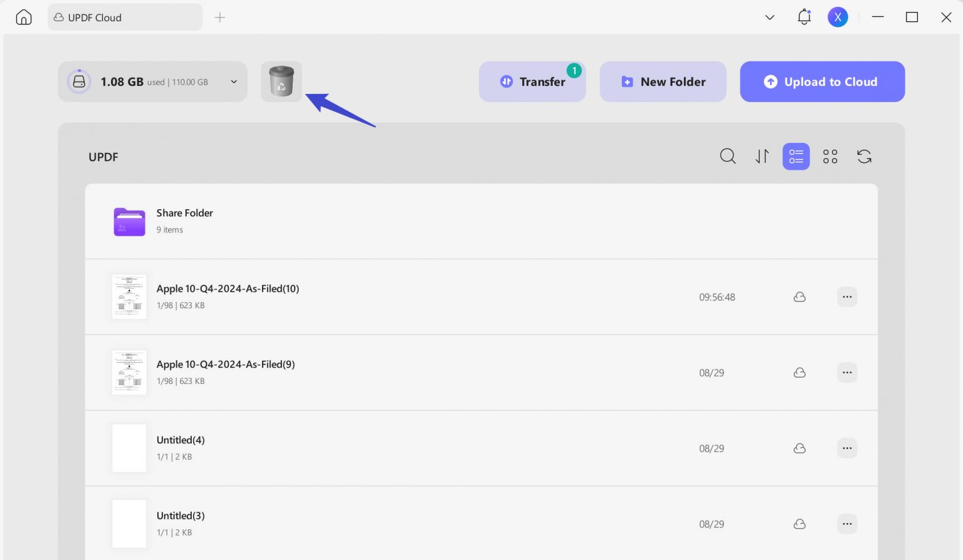The image size is (963, 560).
Task: Click file name "Apple 10-Q4-2024-As-Filed(9)"
Action: 226,365
